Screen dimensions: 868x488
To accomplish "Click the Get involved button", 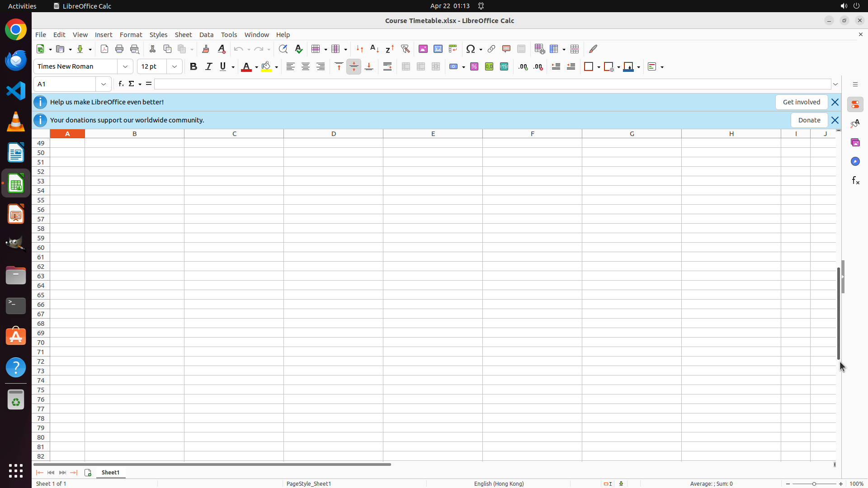I will pyautogui.click(x=801, y=102).
